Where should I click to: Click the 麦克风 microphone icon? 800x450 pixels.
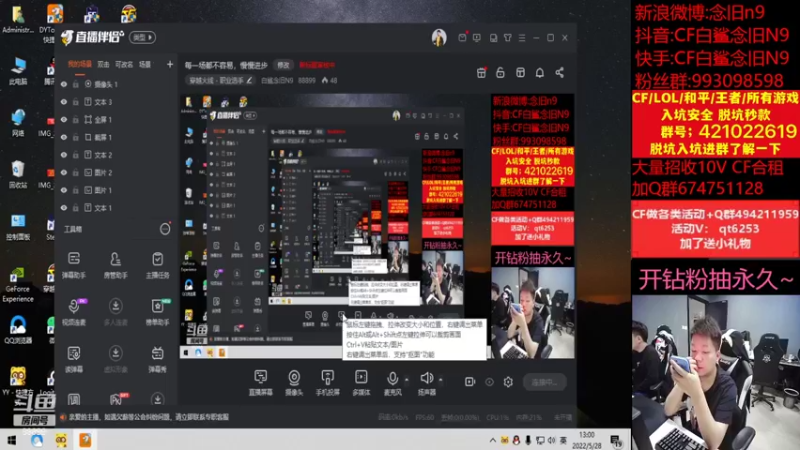[x=392, y=379]
